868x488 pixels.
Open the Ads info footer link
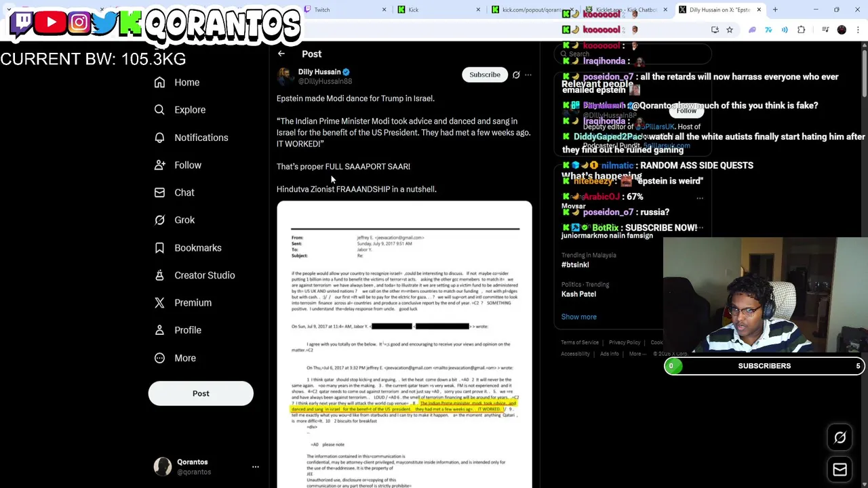point(610,354)
